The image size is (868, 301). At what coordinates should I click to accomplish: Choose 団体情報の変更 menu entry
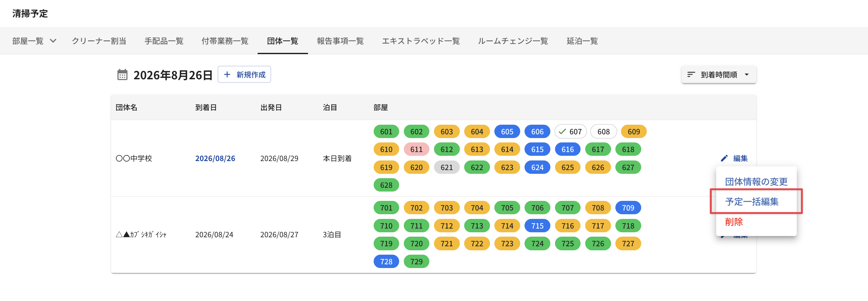tap(756, 182)
